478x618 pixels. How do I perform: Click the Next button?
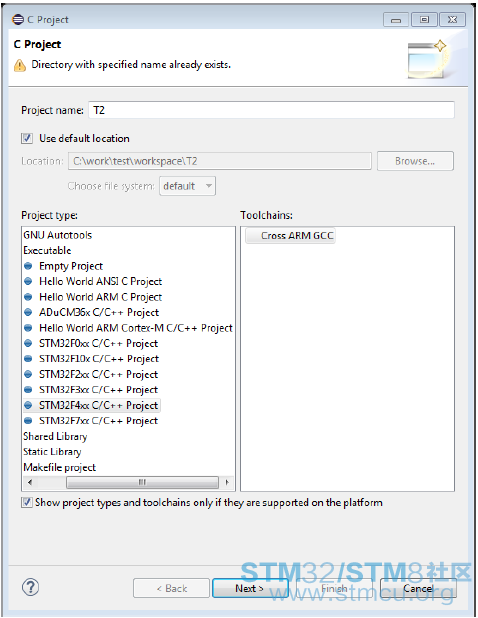point(250,588)
